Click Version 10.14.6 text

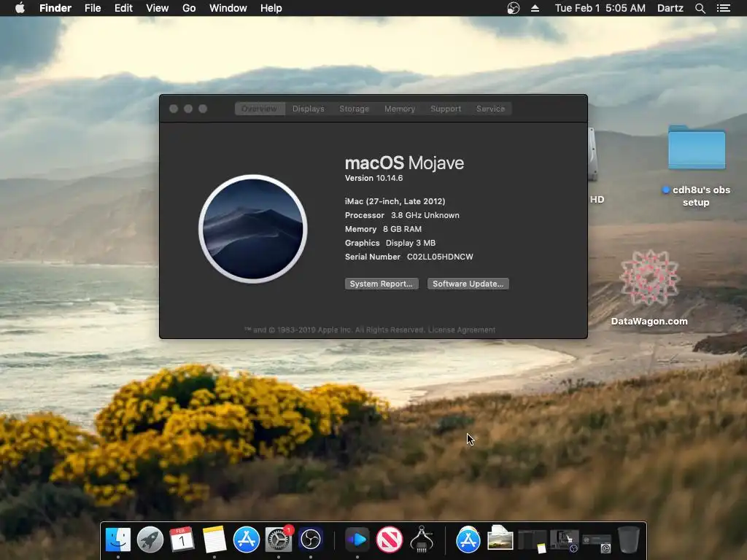[x=373, y=178]
